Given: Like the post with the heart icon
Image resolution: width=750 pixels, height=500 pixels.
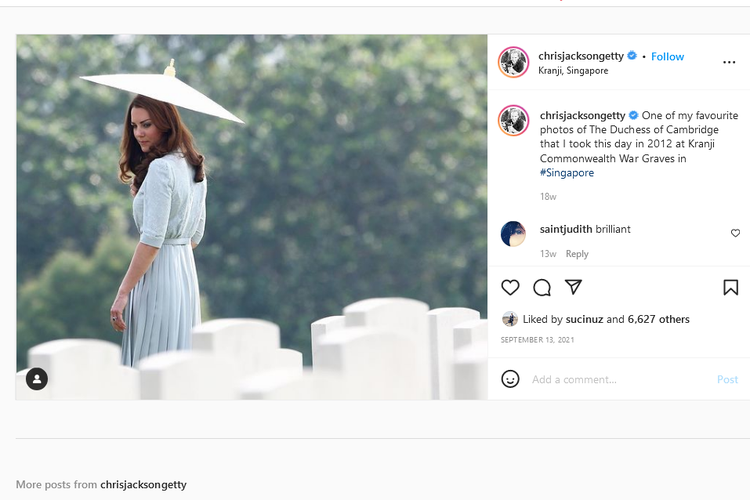Looking at the screenshot, I should coord(510,288).
